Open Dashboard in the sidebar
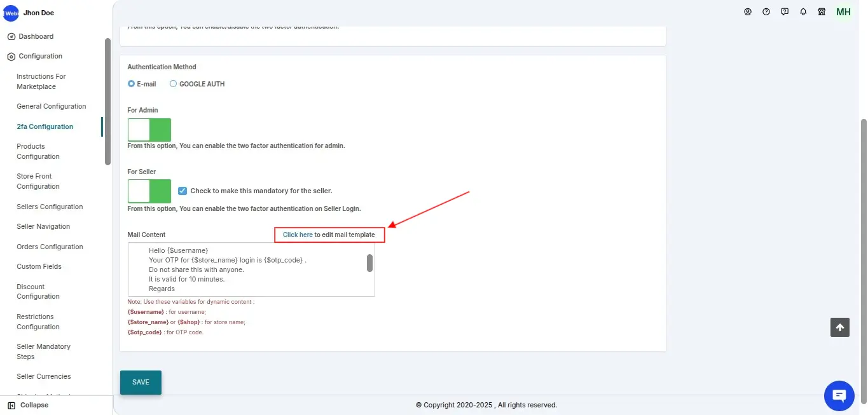Viewport: 868px width, 415px height. tap(36, 37)
